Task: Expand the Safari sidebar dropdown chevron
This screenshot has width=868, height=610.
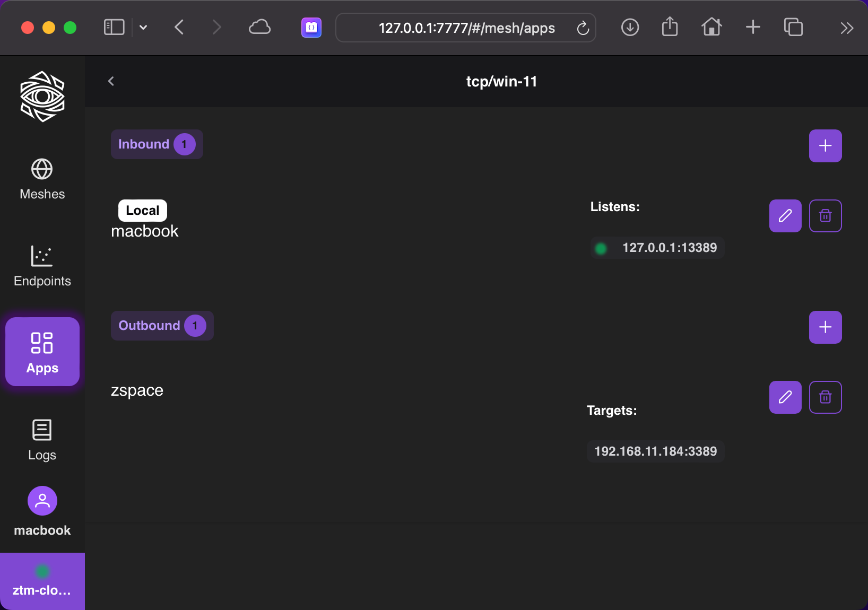Action: (x=143, y=28)
